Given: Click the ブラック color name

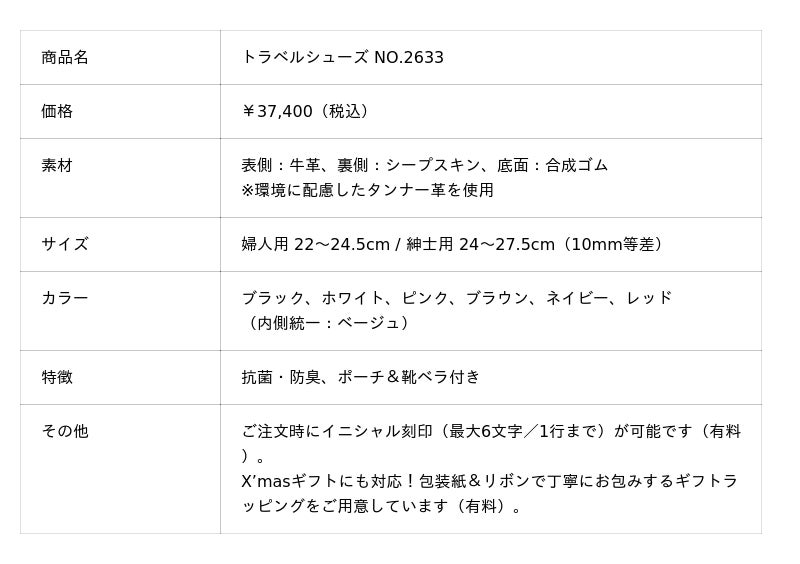Looking at the screenshot, I should coord(273,298).
